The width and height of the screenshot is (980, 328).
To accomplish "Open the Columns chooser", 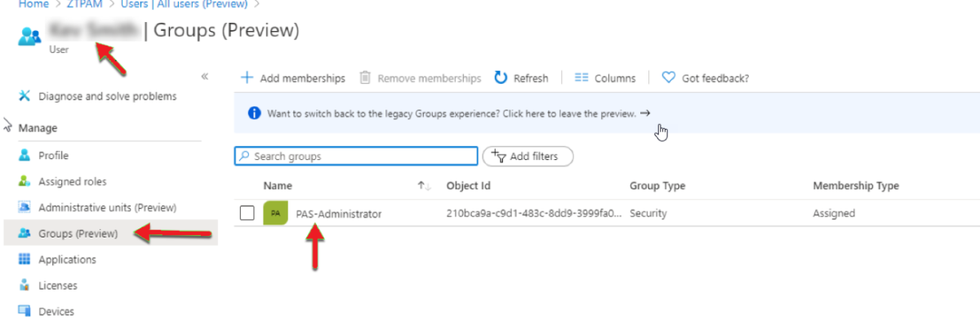I will (604, 78).
